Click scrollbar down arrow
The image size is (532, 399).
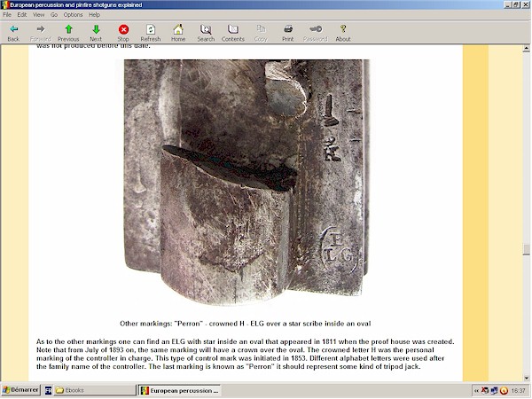[x=526, y=378]
